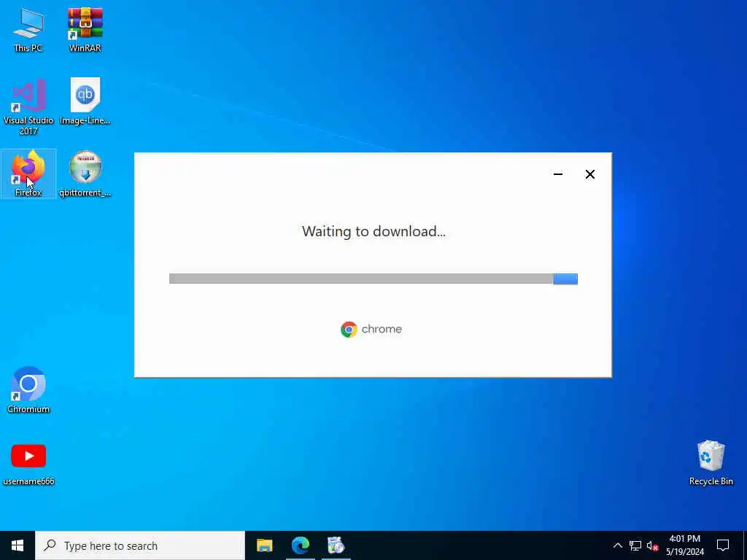Click the installer icon in the taskbar
Viewport: 747px width, 560px height.
[336, 545]
